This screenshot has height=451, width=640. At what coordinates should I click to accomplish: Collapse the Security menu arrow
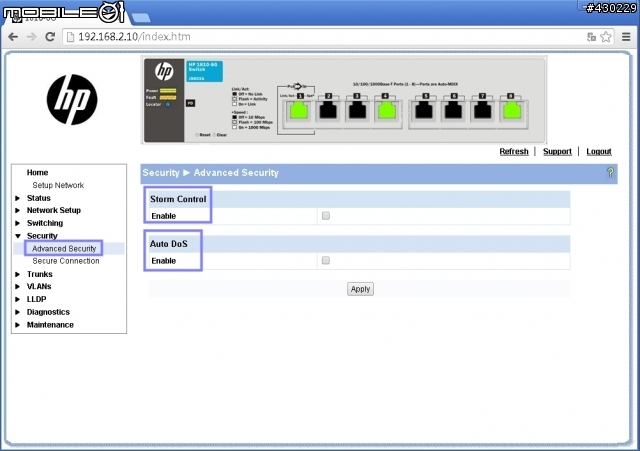coord(18,236)
